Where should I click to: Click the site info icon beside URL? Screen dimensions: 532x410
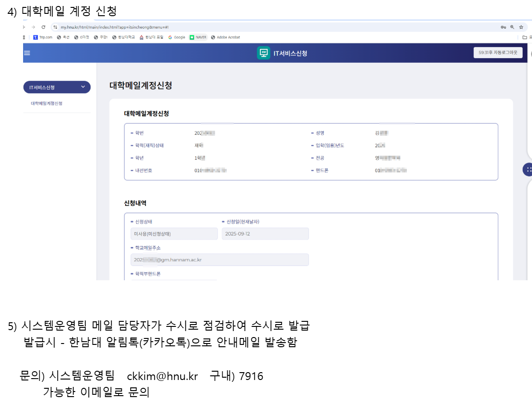pos(55,27)
